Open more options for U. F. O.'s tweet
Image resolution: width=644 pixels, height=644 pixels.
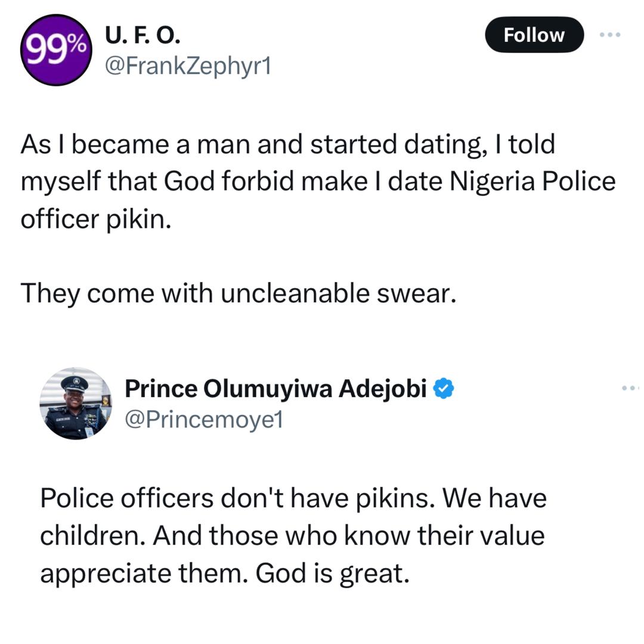point(610,35)
